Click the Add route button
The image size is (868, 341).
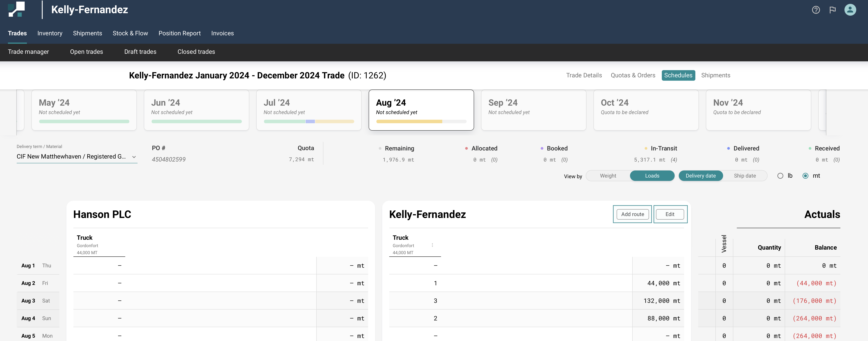coord(632,214)
